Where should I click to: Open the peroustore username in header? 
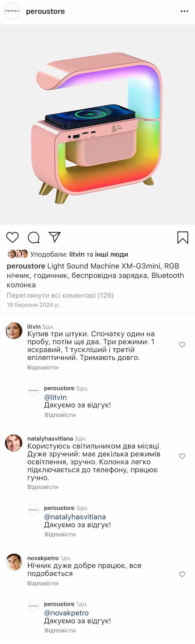click(x=45, y=11)
